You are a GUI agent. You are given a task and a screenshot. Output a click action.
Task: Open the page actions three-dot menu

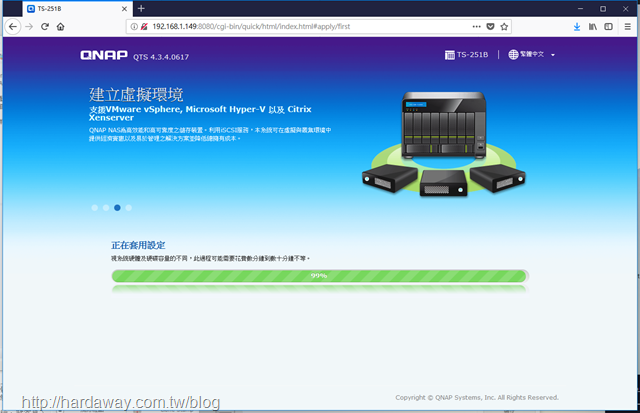[x=476, y=27]
